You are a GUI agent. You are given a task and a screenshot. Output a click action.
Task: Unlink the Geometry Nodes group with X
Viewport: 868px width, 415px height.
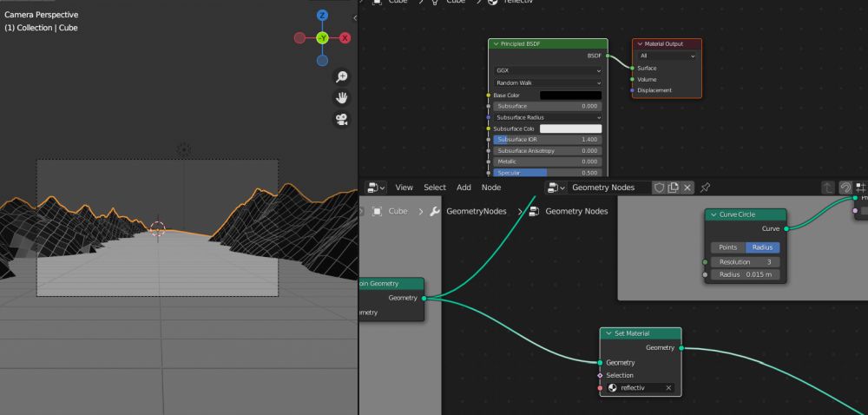click(687, 188)
